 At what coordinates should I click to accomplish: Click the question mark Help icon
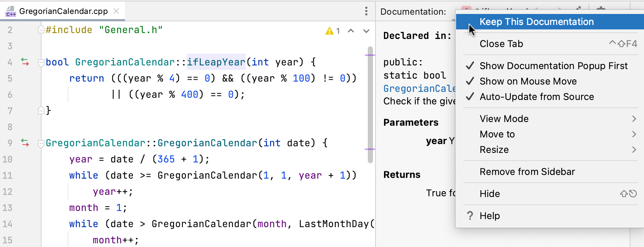coord(470,216)
